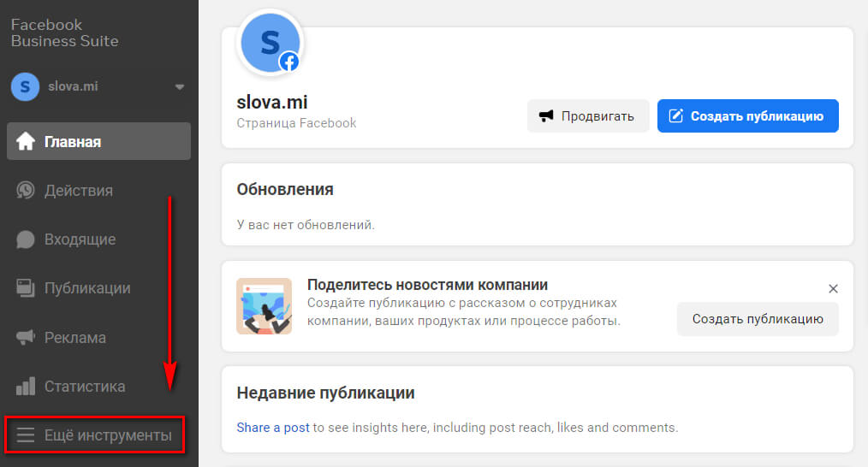Click the Действия activity clock icon

coord(26,191)
